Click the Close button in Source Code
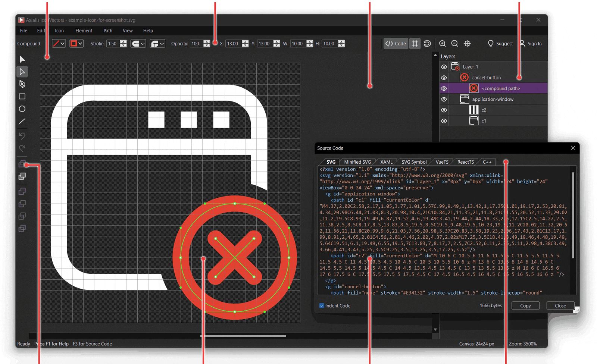This screenshot has height=364, width=597. pos(560,306)
